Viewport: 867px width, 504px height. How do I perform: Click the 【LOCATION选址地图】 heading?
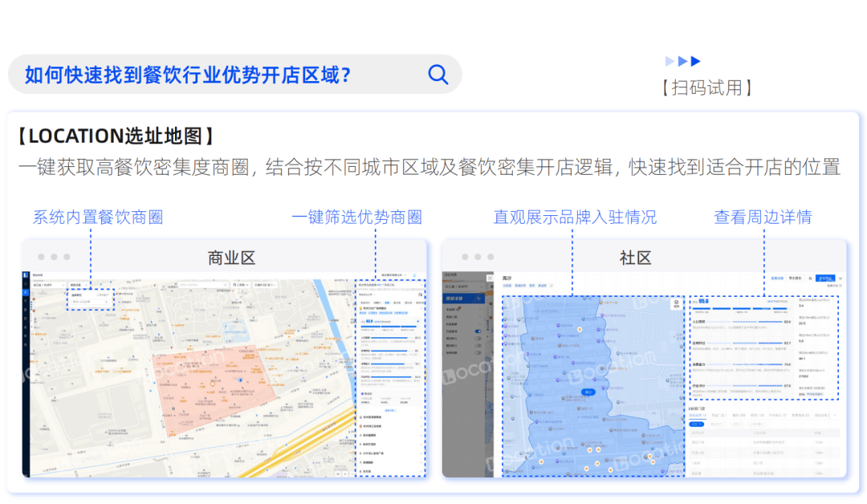115,136
